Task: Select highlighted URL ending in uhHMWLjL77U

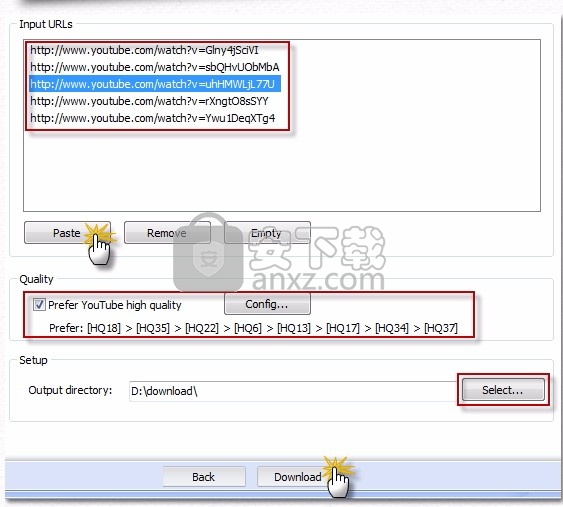Action: point(155,84)
